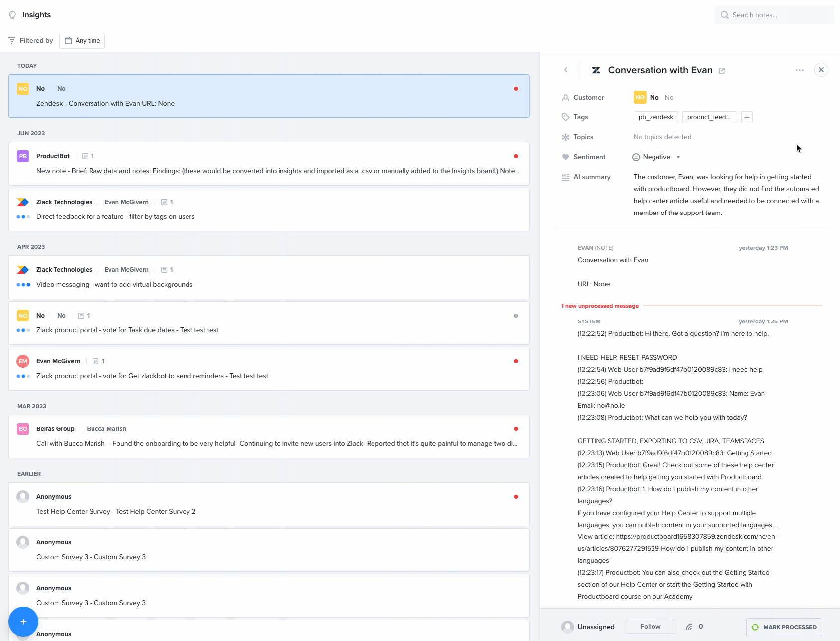840x641 pixels.
Task: Click the red unprocessed dot on ProductBot note
Action: click(x=516, y=156)
